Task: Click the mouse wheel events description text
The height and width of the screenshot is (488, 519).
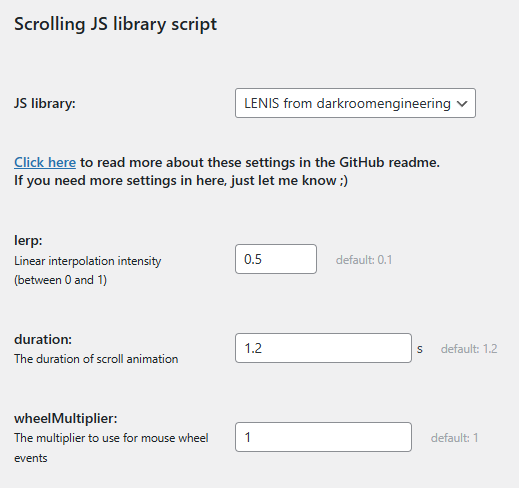Action: (x=111, y=448)
